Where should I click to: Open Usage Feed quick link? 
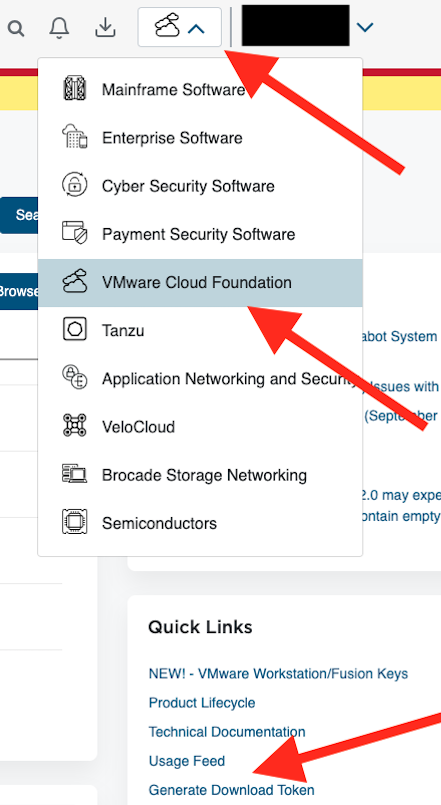click(x=187, y=760)
